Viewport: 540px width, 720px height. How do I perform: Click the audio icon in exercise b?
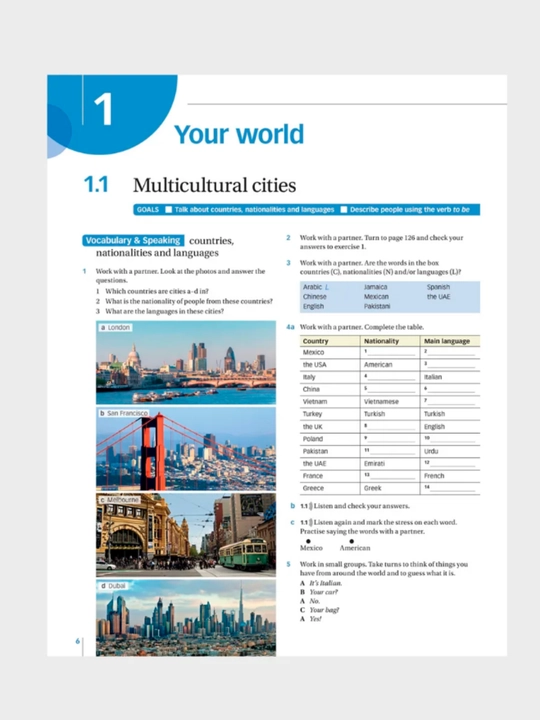tap(311, 506)
